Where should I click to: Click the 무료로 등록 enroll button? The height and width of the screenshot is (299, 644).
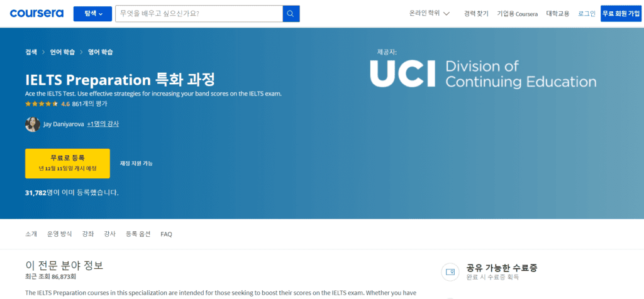[x=67, y=163]
